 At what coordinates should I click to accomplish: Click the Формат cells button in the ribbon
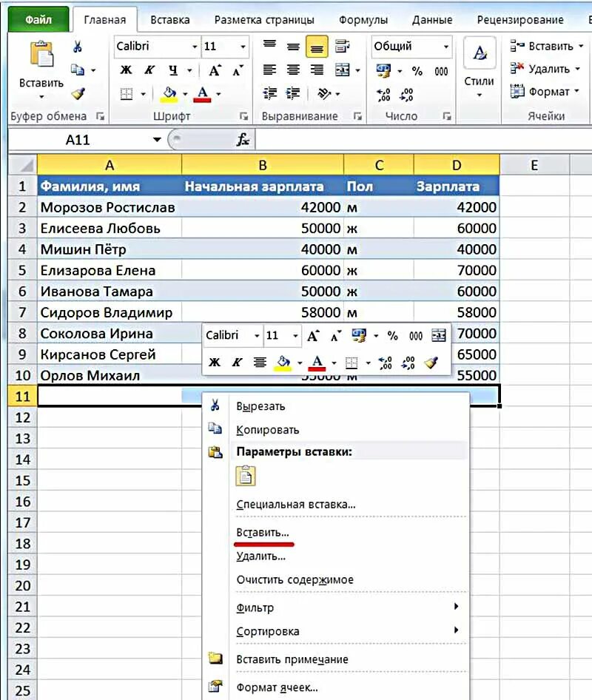coord(545,92)
